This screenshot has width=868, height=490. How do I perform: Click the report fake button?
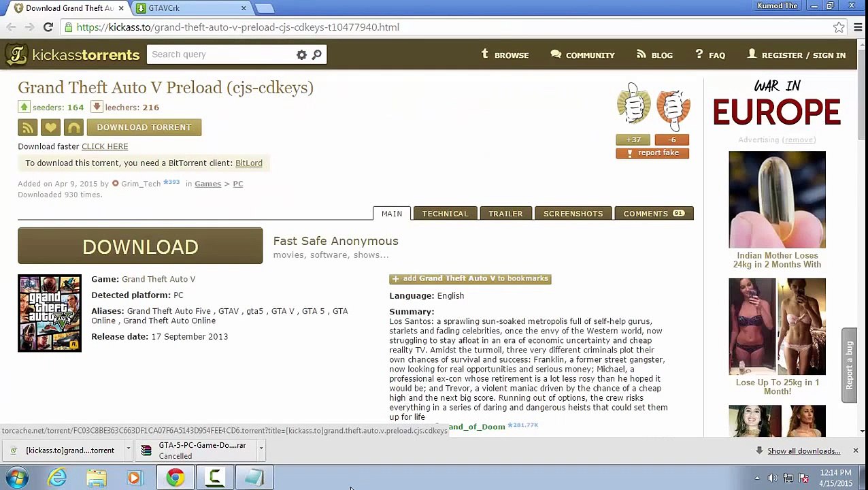tap(652, 153)
